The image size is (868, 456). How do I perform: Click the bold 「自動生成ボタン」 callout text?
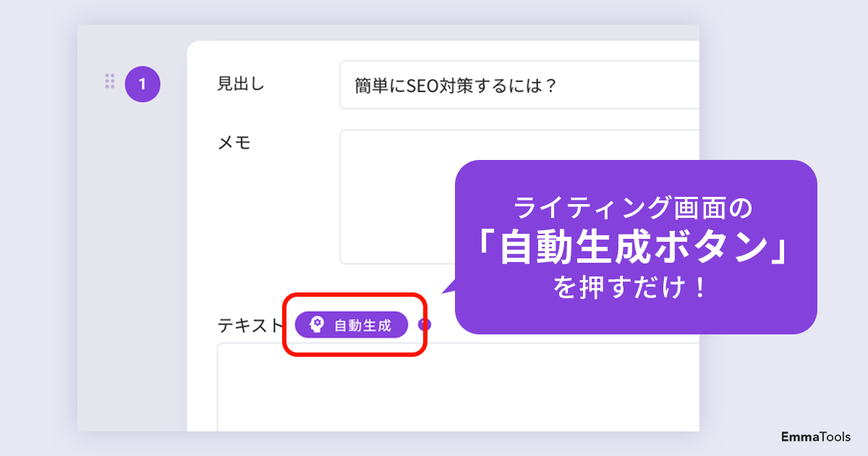(x=634, y=248)
